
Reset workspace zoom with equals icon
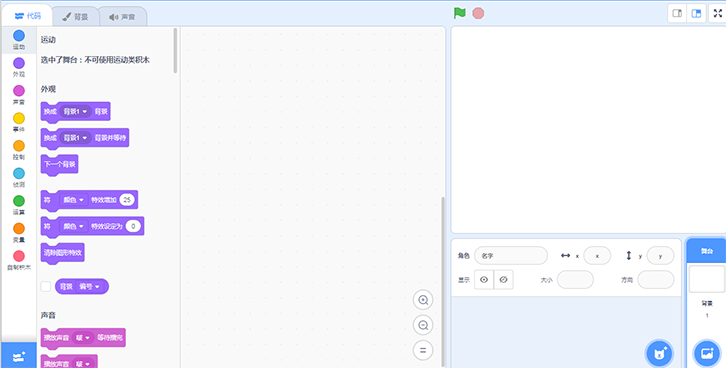click(x=423, y=350)
